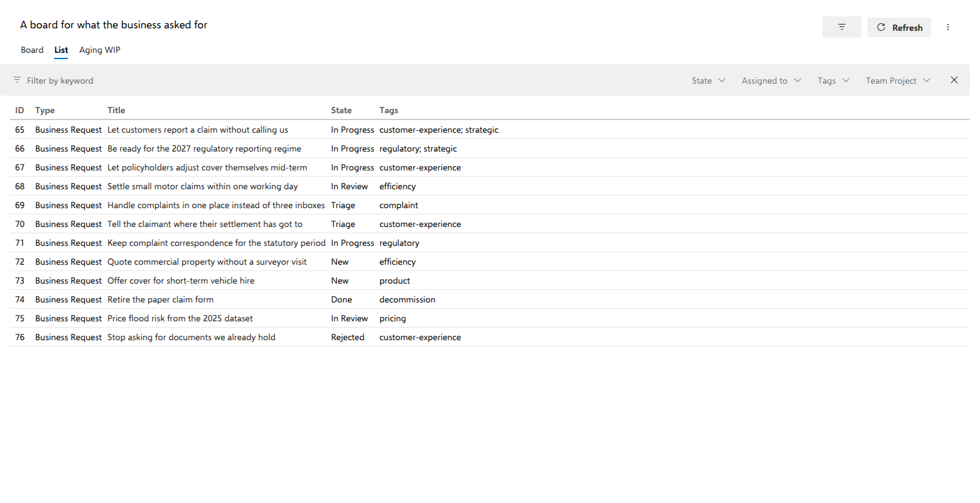Open 'Handle complaints in one place' request
The height and width of the screenshot is (503, 980).
(x=216, y=205)
